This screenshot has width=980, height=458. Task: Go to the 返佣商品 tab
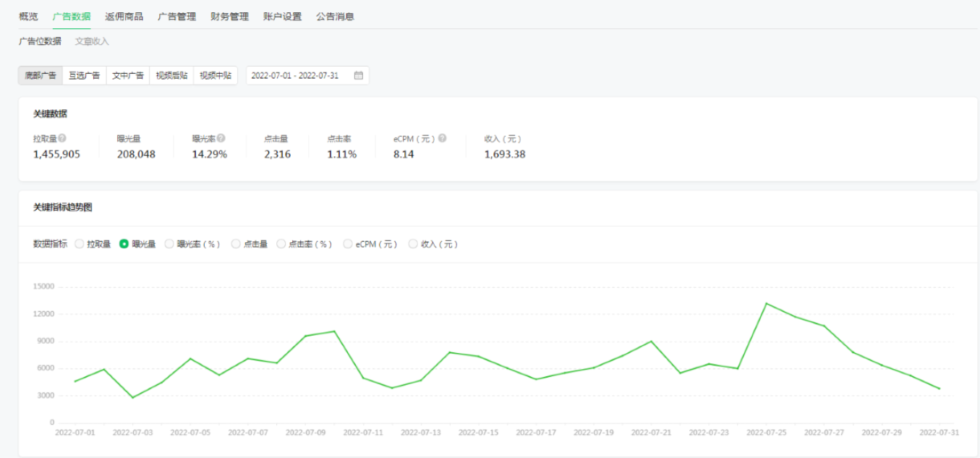(124, 16)
